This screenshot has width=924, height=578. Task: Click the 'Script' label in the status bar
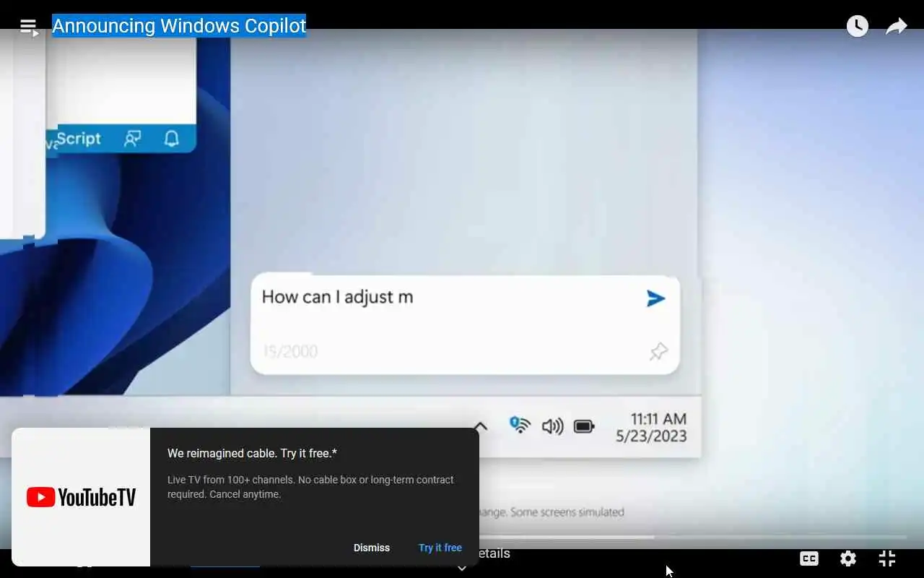click(x=79, y=139)
